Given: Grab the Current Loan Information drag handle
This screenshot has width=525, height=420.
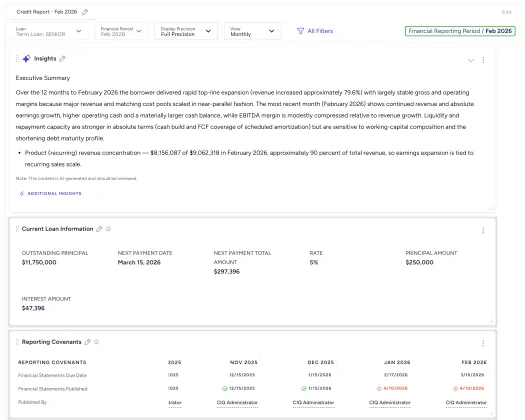Looking at the screenshot, I should (17, 229).
